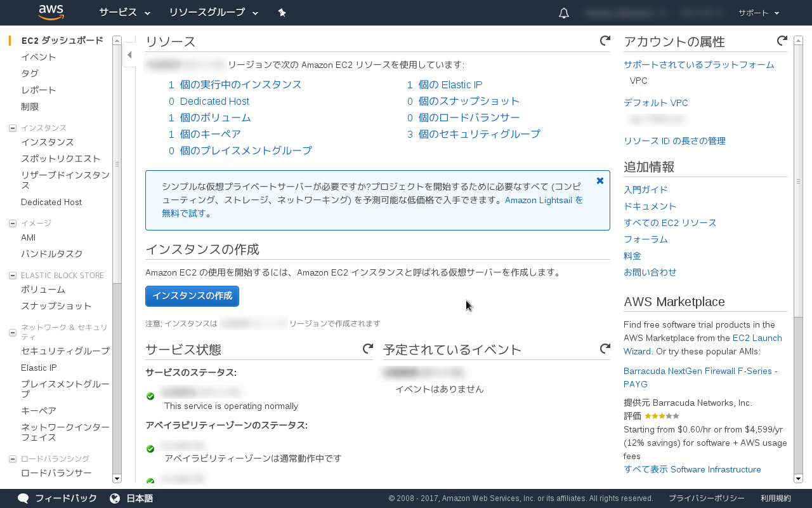Open the サポート dropdown
The width and height of the screenshot is (812, 508).
coord(759,13)
